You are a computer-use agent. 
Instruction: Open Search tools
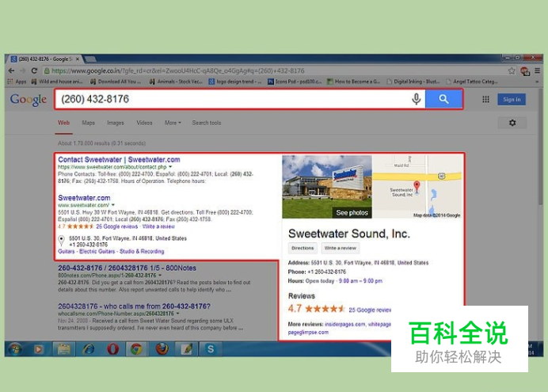206,123
